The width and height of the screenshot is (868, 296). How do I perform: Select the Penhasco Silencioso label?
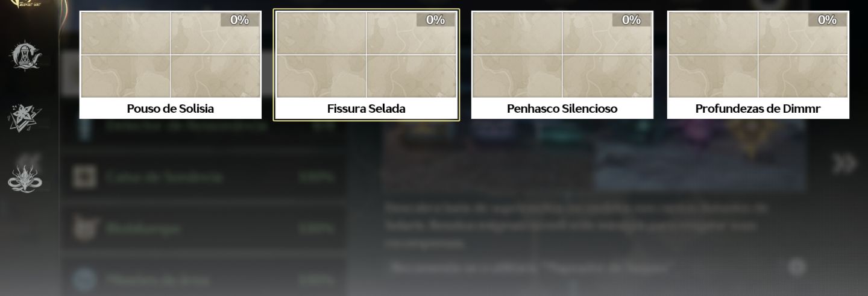[562, 109]
